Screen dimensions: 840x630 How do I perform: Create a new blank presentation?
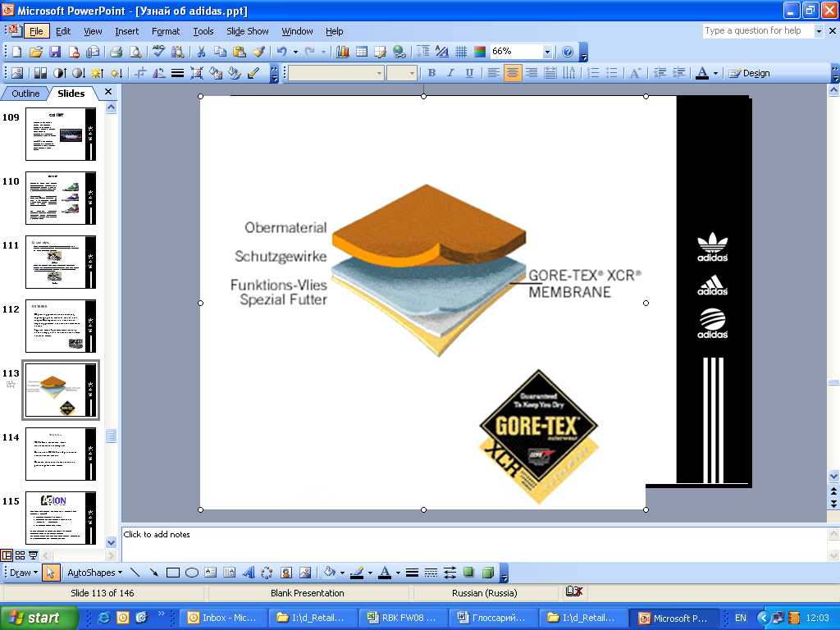tap(16, 52)
